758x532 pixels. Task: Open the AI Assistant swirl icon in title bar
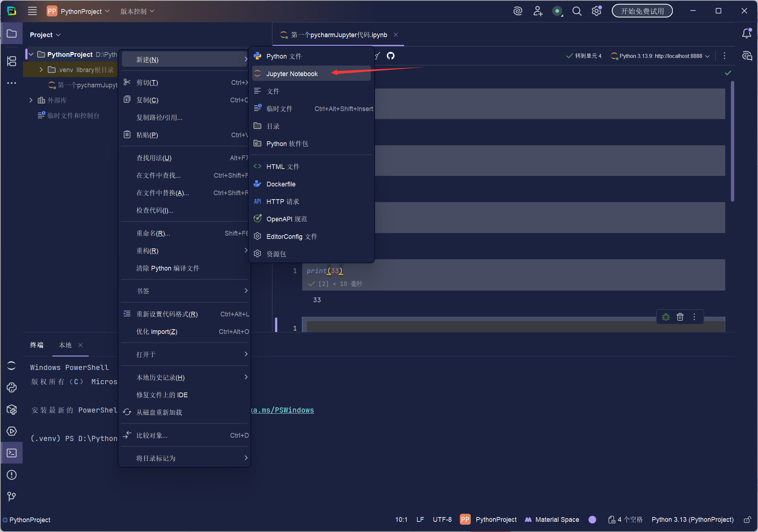click(518, 11)
